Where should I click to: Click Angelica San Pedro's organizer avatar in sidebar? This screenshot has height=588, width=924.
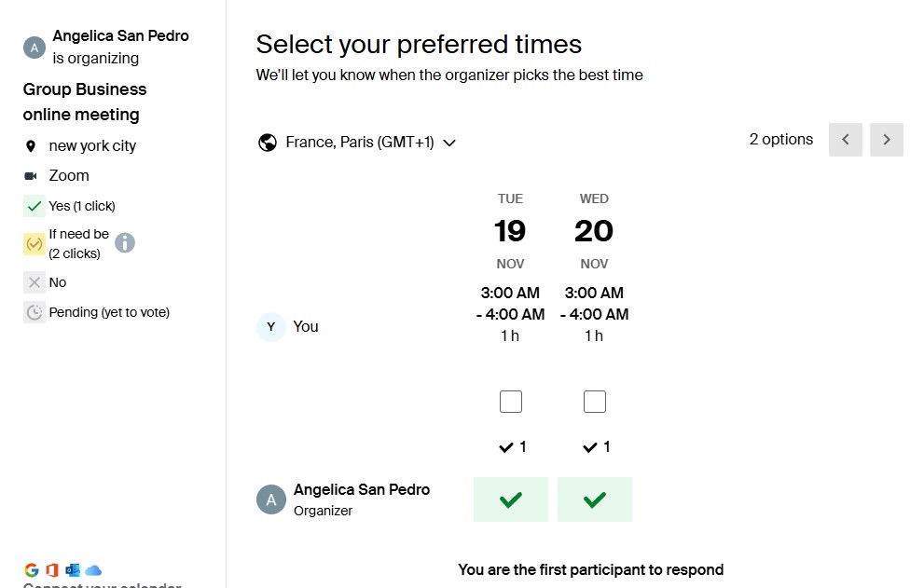click(x=34, y=48)
